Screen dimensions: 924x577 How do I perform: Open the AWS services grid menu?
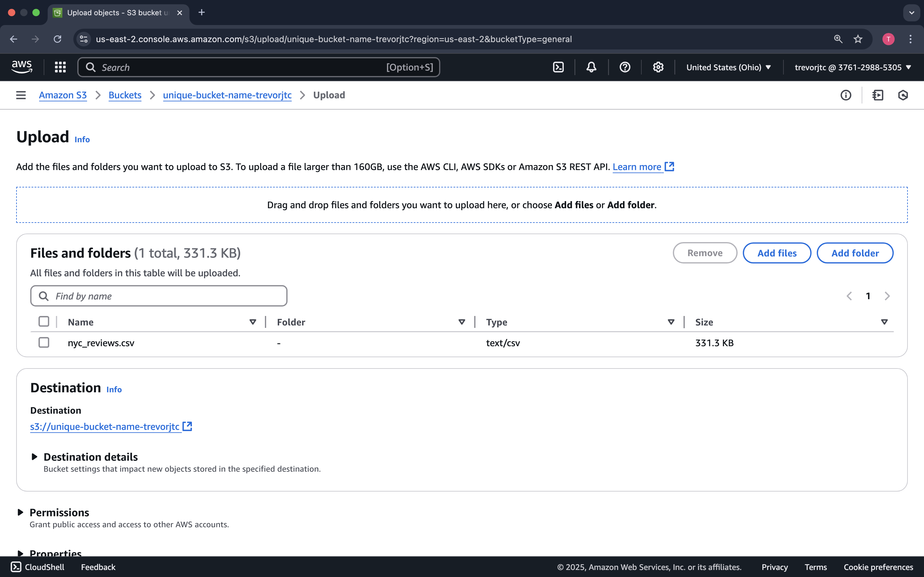point(60,67)
